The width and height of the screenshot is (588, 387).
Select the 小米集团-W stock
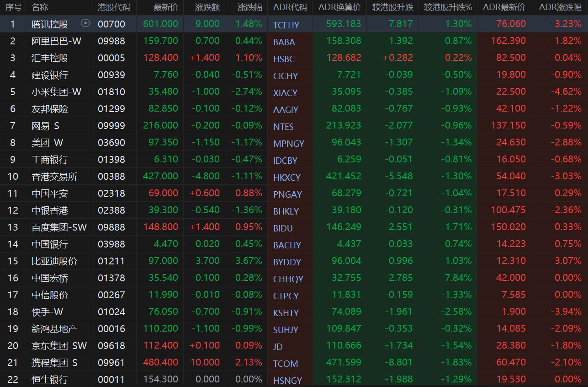57,92
